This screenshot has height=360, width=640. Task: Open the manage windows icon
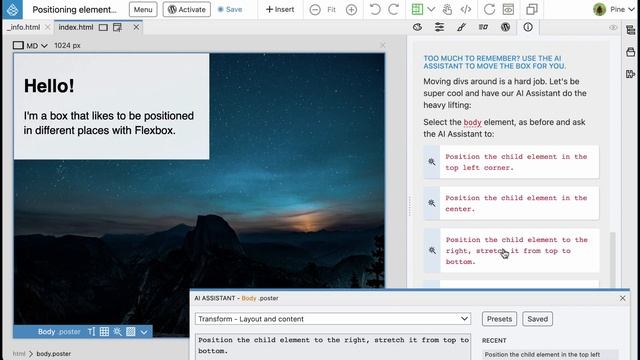pos(532,9)
